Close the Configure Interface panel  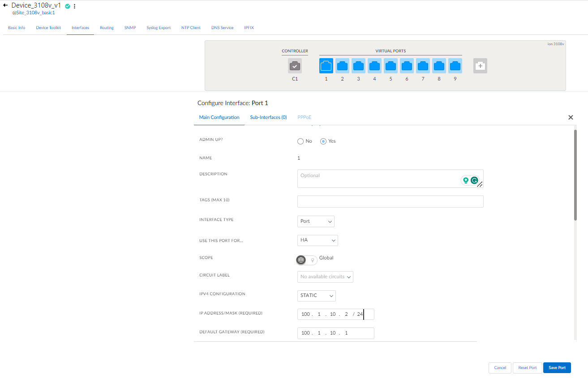pos(571,117)
